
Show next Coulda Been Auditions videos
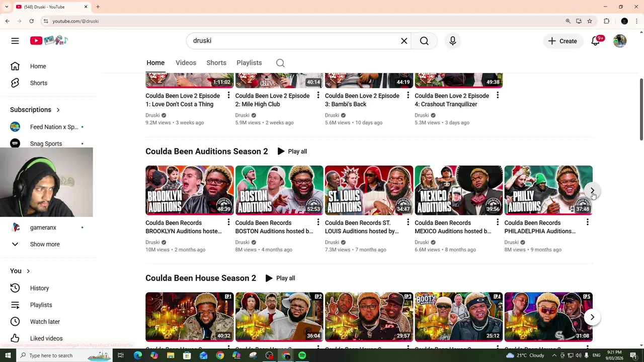(592, 191)
